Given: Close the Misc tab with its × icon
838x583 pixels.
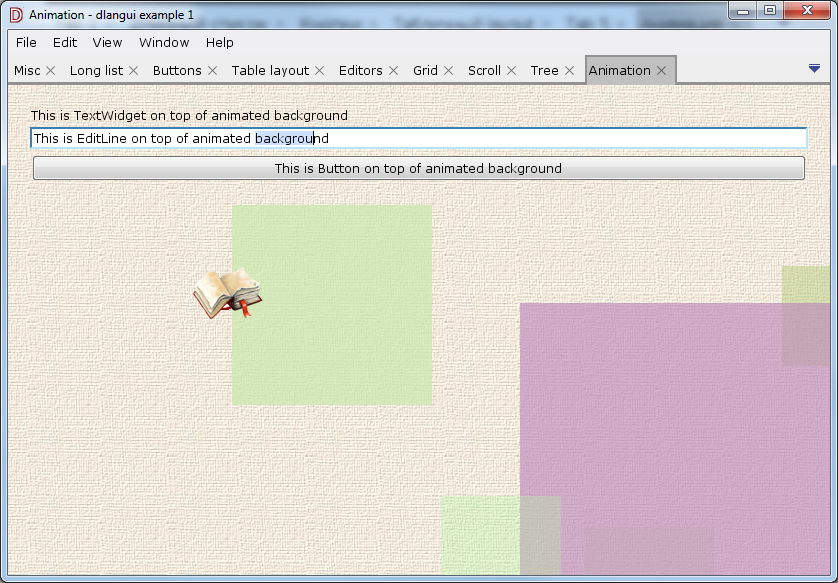Looking at the screenshot, I should 51,70.
